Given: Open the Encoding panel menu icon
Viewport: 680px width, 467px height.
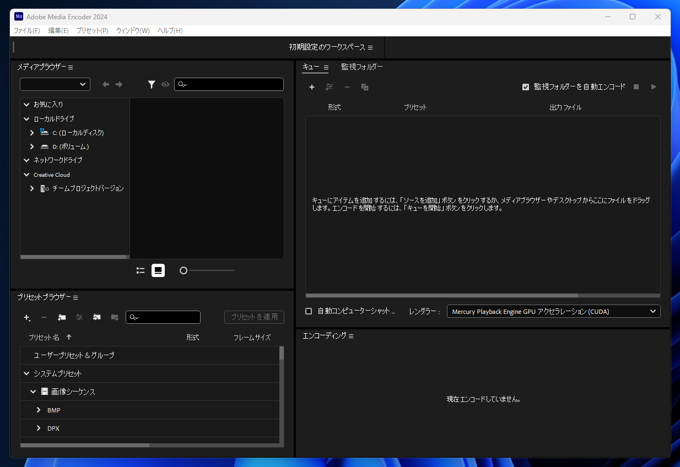Looking at the screenshot, I should (351, 336).
